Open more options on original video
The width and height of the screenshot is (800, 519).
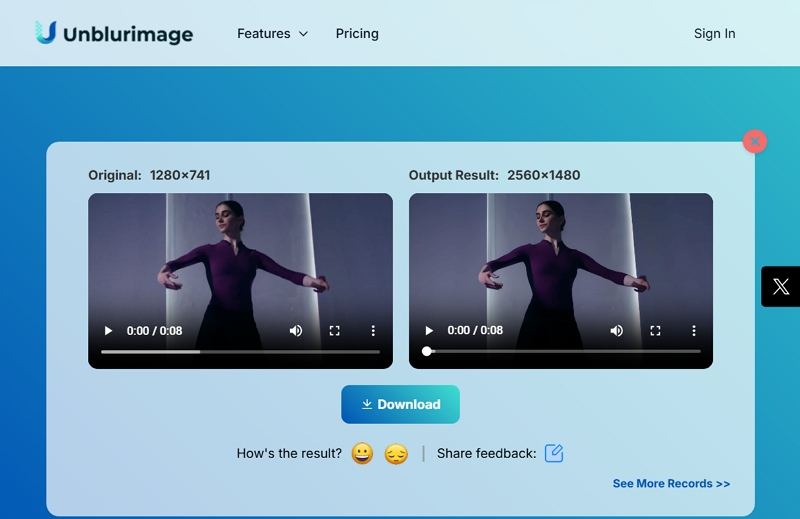click(373, 331)
